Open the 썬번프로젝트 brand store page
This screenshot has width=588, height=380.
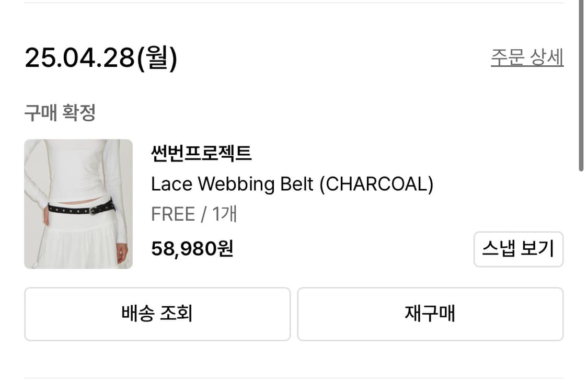[201, 154]
